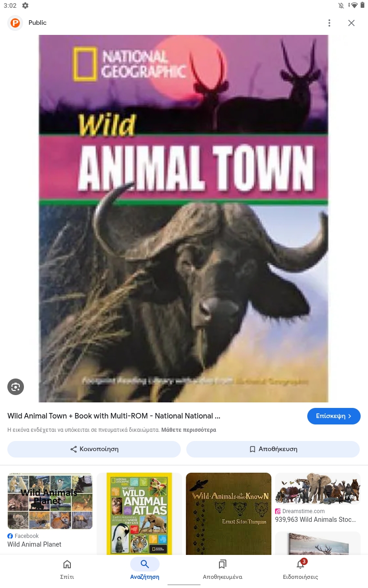The width and height of the screenshot is (368, 588).
Task: Tap the Wild Animal Town cover image
Action: point(184,219)
